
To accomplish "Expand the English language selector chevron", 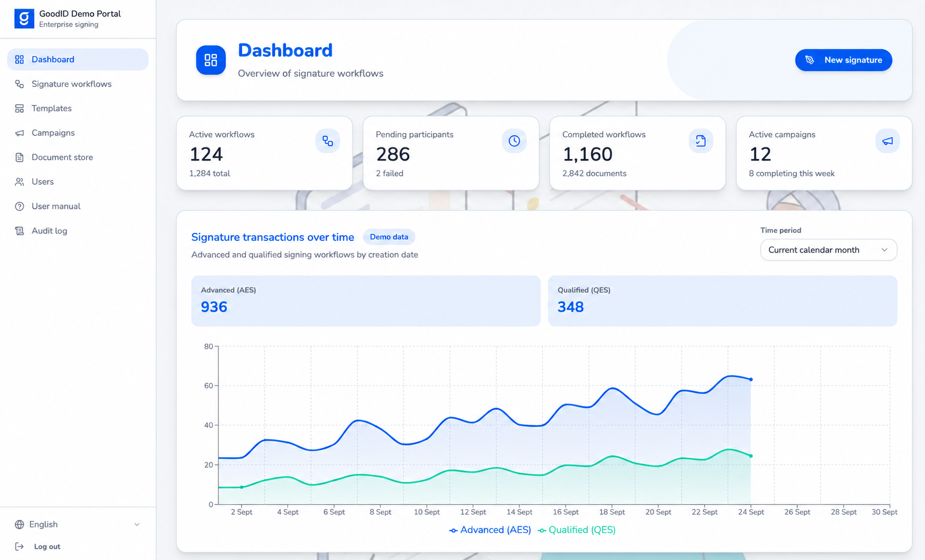I will point(137,524).
